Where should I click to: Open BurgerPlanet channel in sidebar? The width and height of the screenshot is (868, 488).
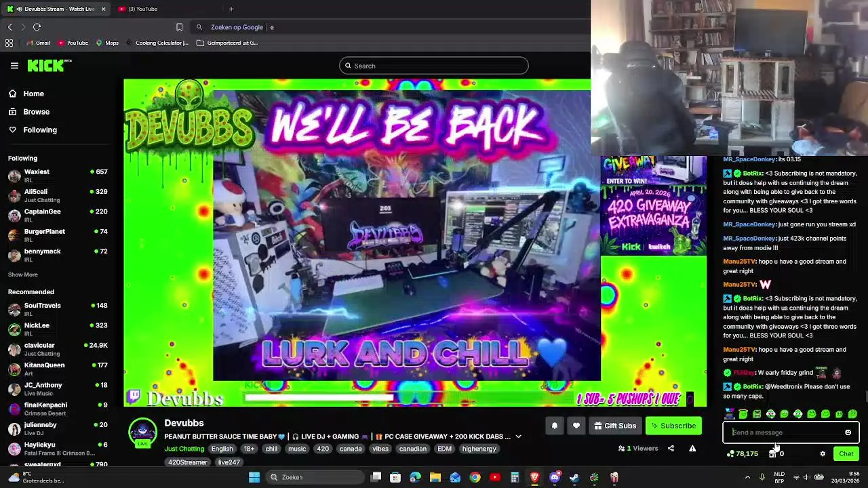(58, 235)
